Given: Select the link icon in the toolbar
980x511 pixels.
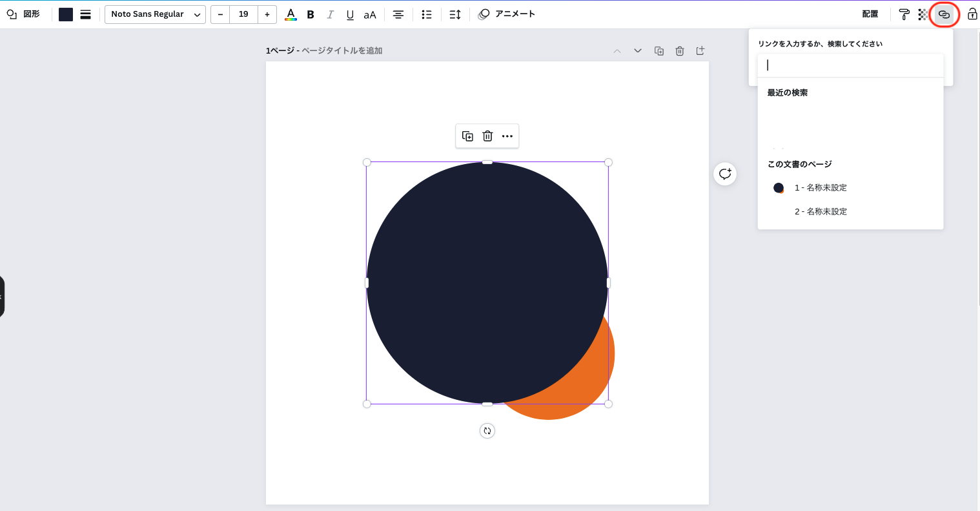Looking at the screenshot, I should (x=944, y=14).
